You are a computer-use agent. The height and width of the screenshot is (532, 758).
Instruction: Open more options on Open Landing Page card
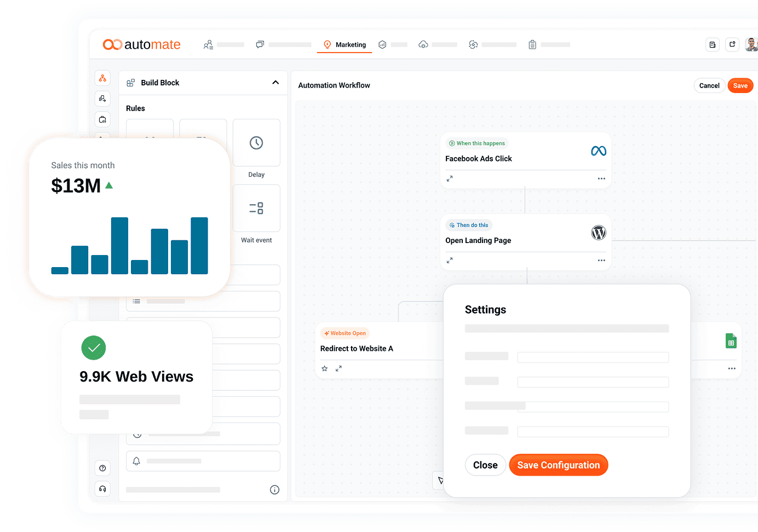click(601, 261)
